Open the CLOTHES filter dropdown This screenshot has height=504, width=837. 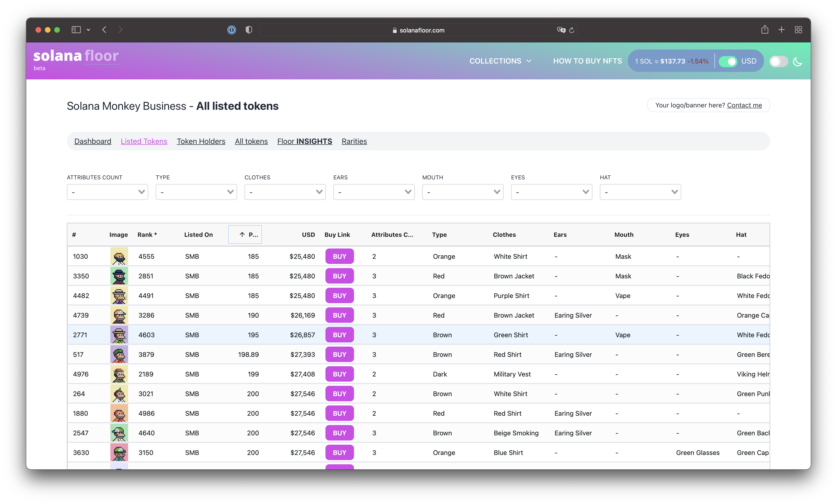point(285,192)
